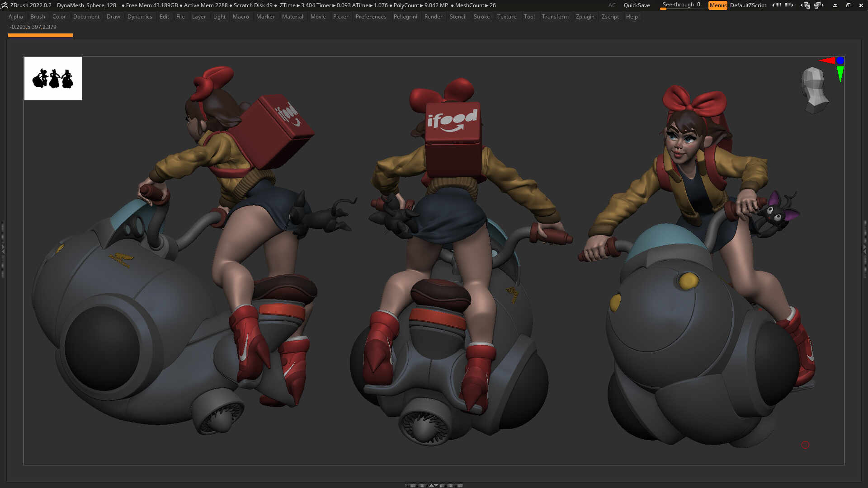Expand the bottom tray divider arrows

click(x=434, y=485)
